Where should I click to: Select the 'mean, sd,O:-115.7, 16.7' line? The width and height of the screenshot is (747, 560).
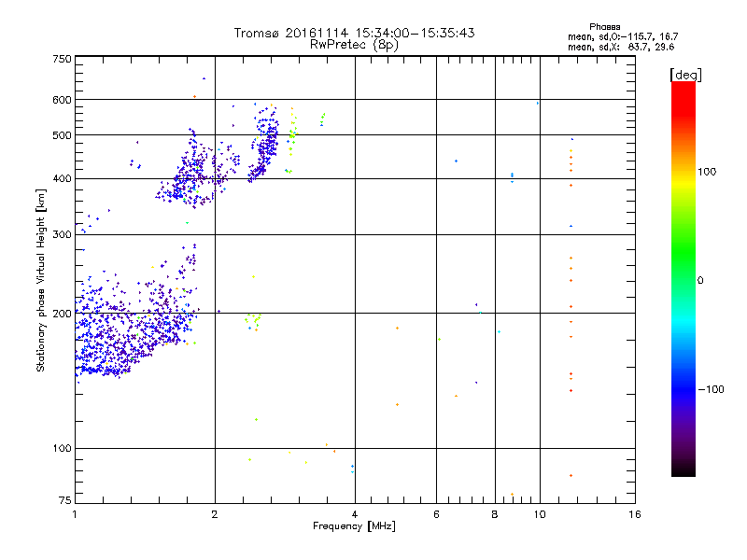[623, 36]
